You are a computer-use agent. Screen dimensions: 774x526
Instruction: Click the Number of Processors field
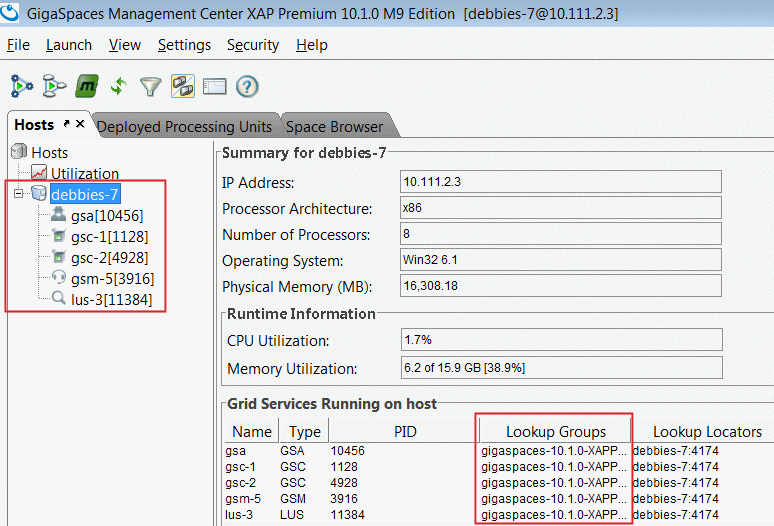pos(561,233)
